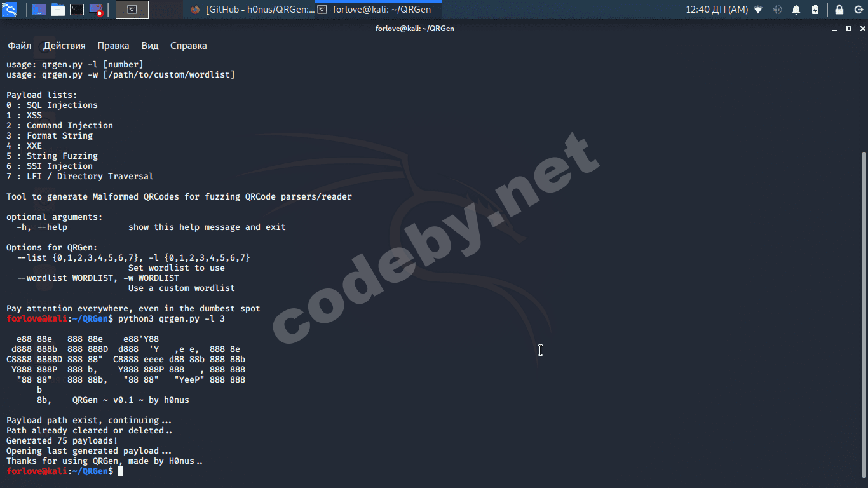The height and width of the screenshot is (488, 868).
Task: Click the window title 'forlove@kali:~/QRGen'
Action: coord(415,29)
